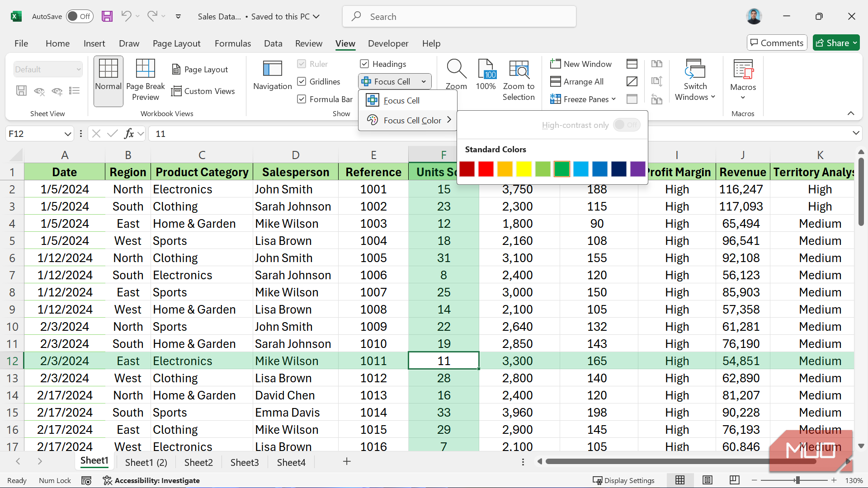Toggle High-contrast only switch
Viewport: 868px width, 488px height.
click(627, 125)
